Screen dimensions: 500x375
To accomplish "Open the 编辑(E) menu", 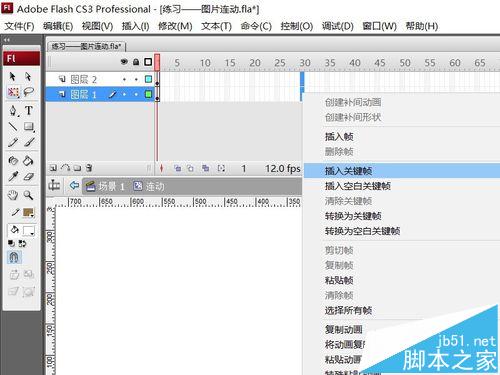I will point(58,26).
